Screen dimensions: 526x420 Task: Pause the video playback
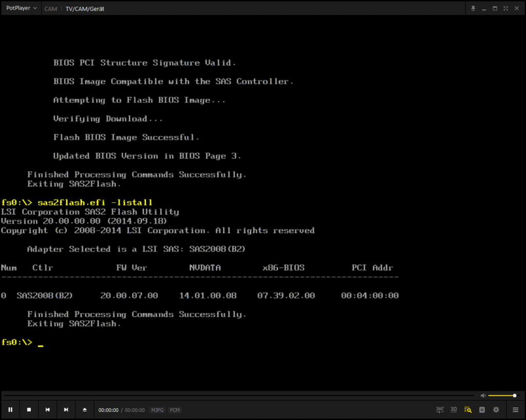pos(10,410)
